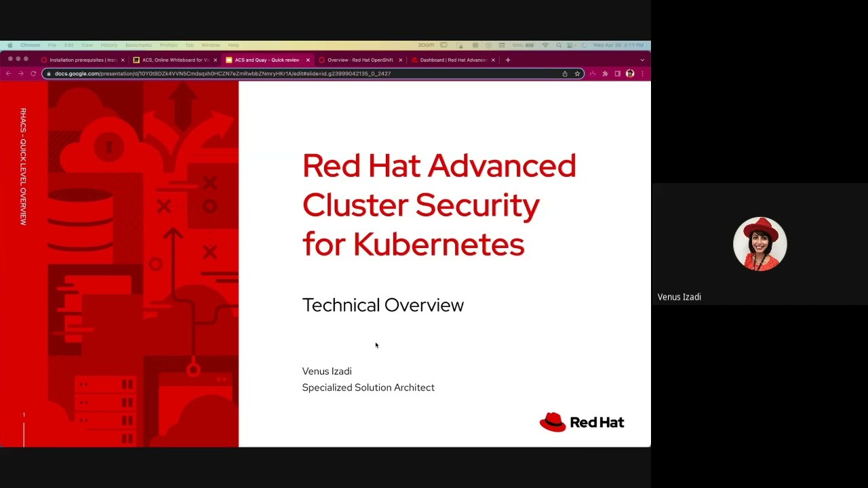868x488 pixels.
Task: Bookmark this page with the star icon
Action: tap(577, 73)
